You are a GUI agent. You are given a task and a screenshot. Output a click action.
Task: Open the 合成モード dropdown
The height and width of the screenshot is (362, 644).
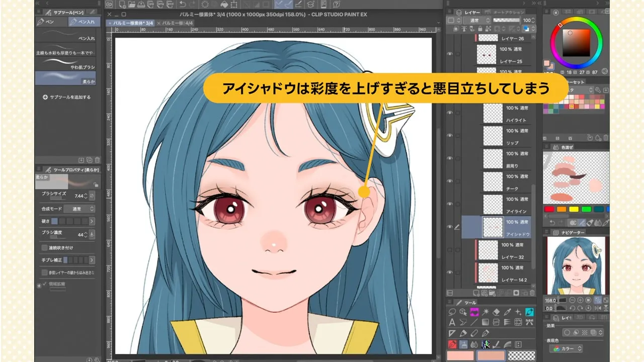(79, 209)
